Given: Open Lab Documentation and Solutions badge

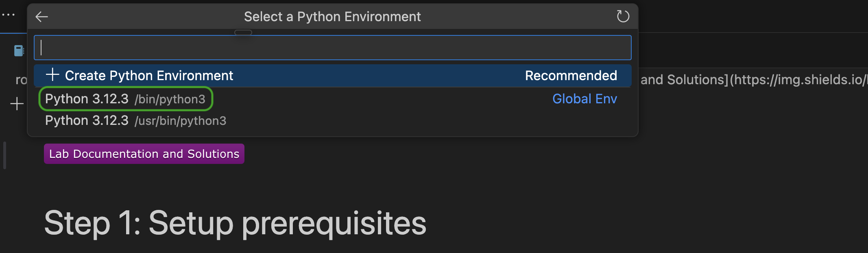Looking at the screenshot, I should point(144,154).
